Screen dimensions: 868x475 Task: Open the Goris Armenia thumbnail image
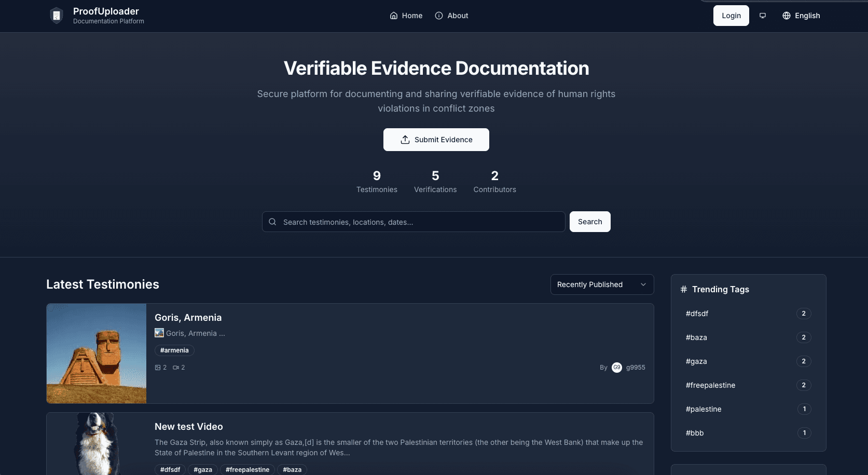point(96,353)
